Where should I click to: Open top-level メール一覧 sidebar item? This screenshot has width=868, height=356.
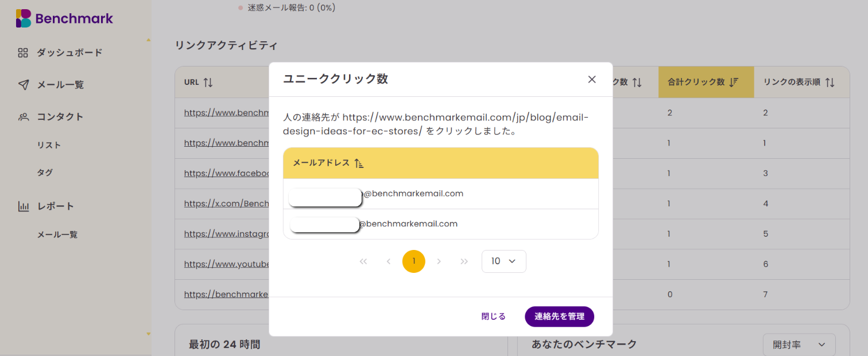click(x=60, y=85)
